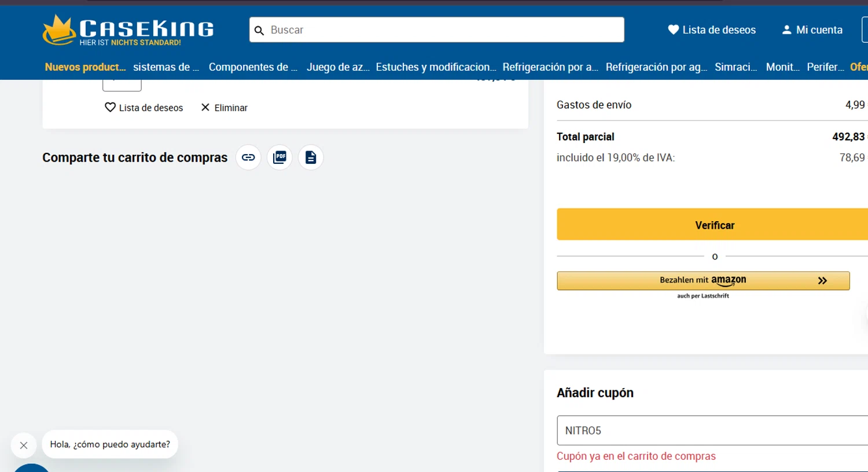Click the shipping cost 4,99 value
Image resolution: width=868 pixels, height=472 pixels.
855,105
